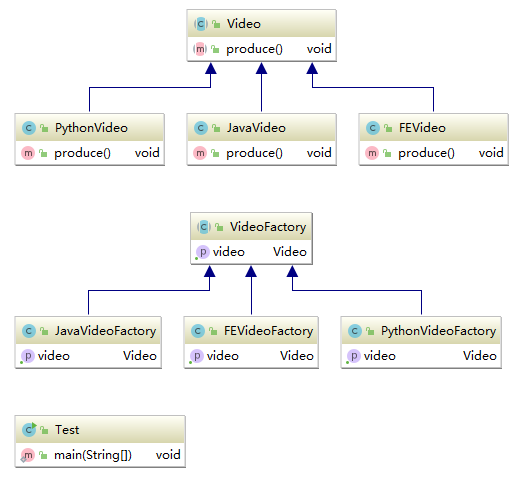Screen dimensions: 526x480
Task: Click produce() in the PythonVideo node
Action: tap(83, 153)
